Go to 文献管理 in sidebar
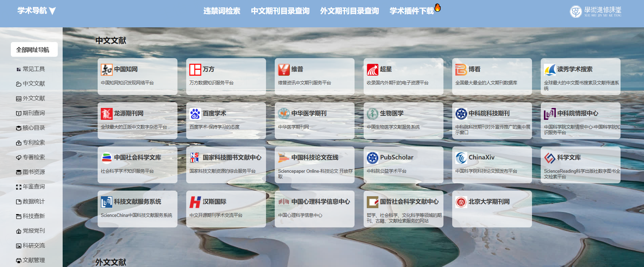 31,260
